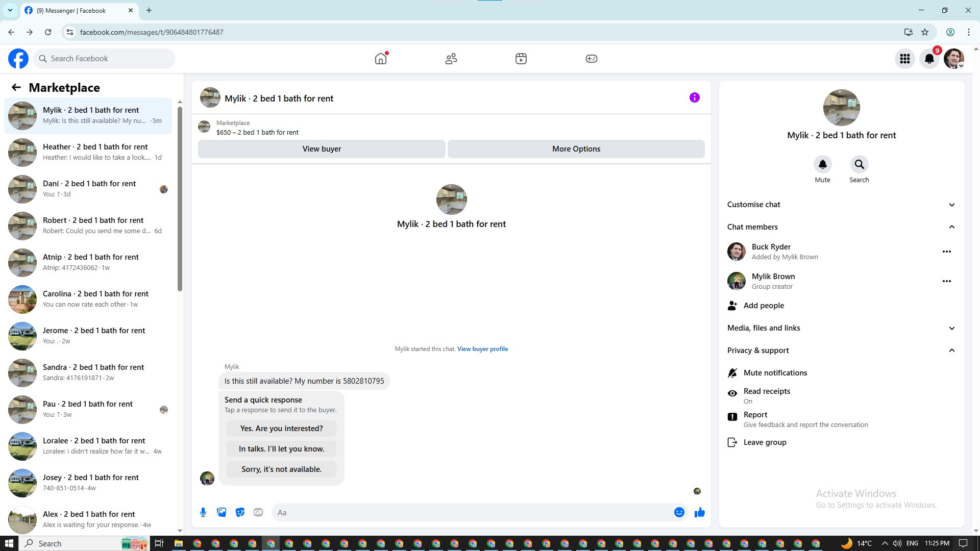Viewport: 980px width, 551px height.
Task: Open the GIF picker icon
Action: [258, 512]
